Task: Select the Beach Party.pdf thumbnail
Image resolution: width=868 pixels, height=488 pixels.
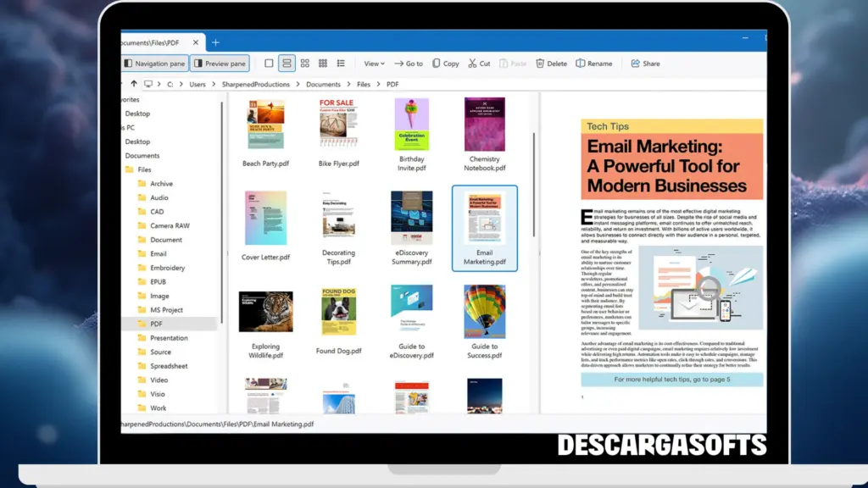Action: click(265, 125)
